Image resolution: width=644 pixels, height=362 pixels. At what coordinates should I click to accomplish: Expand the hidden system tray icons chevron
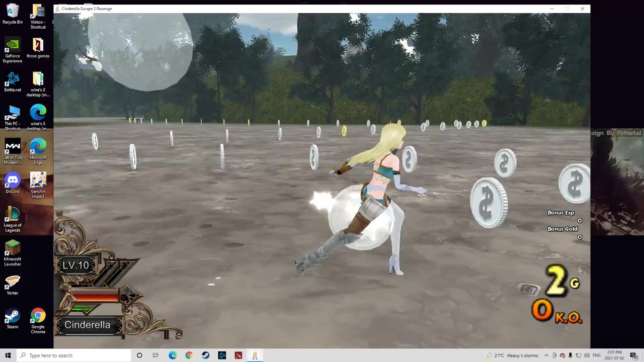pos(546,355)
